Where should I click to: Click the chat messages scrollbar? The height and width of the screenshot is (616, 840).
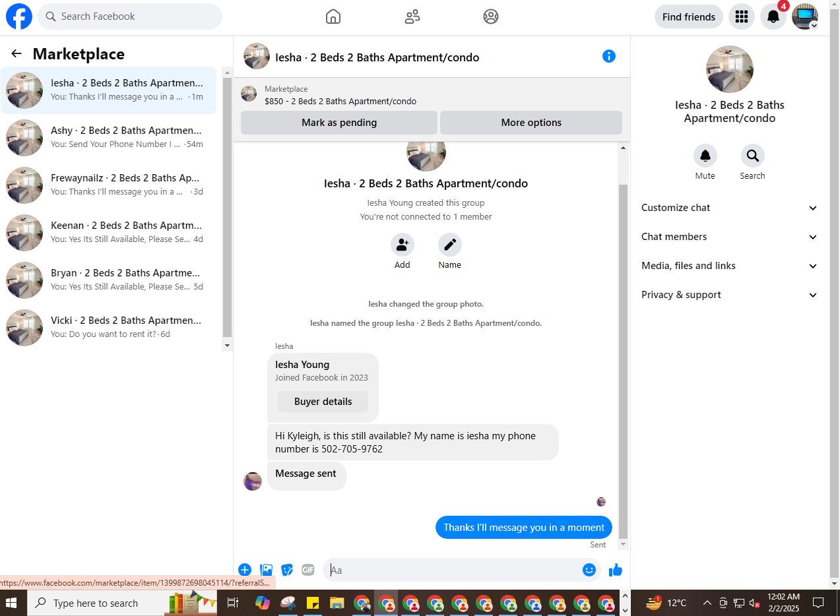pos(623,361)
